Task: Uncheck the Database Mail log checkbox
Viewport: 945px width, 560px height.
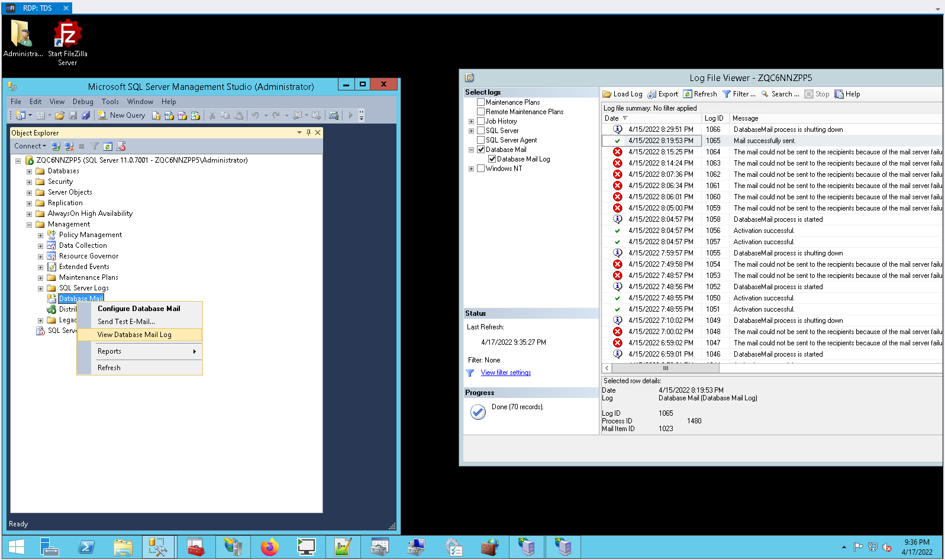Action: pyautogui.click(x=481, y=150)
